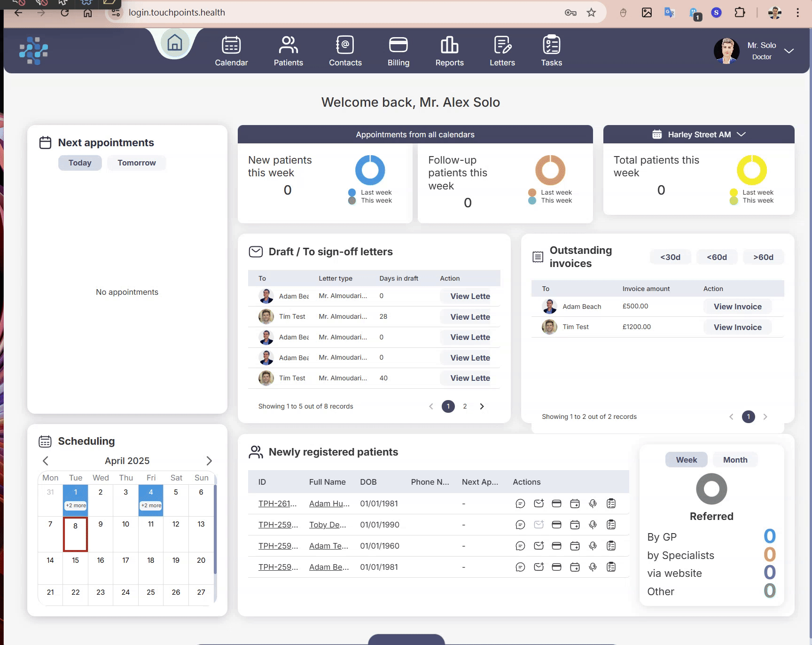Open the Billing page icon
Viewport: 812px width, 645px height.
(398, 46)
